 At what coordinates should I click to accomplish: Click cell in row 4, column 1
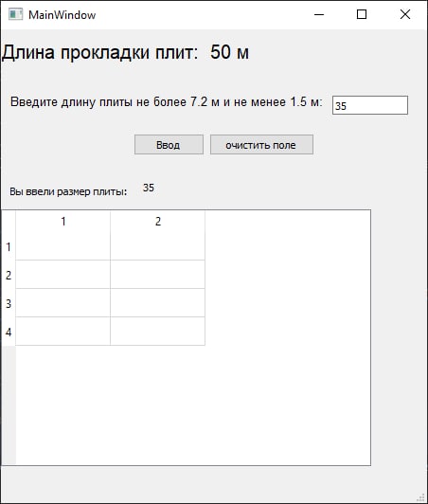tap(63, 331)
